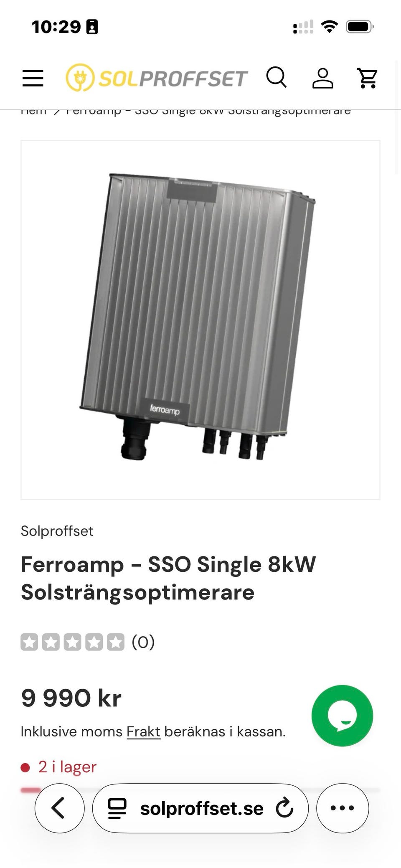Open the hamburger navigation menu
Screen dimensions: 401x868
33,78
